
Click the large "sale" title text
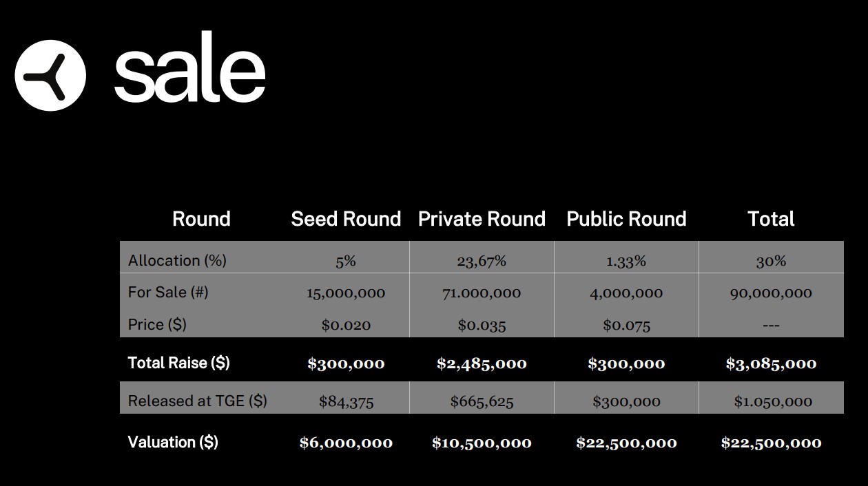click(189, 74)
